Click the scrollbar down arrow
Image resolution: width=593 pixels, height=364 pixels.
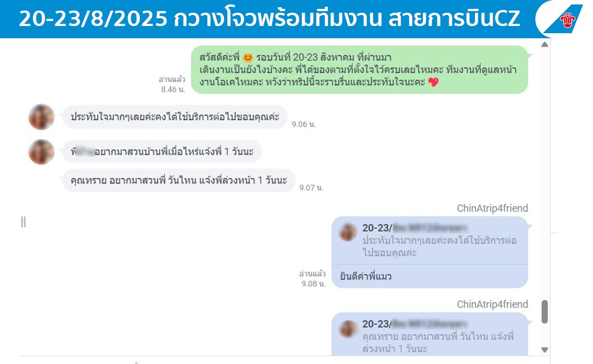[x=545, y=350]
